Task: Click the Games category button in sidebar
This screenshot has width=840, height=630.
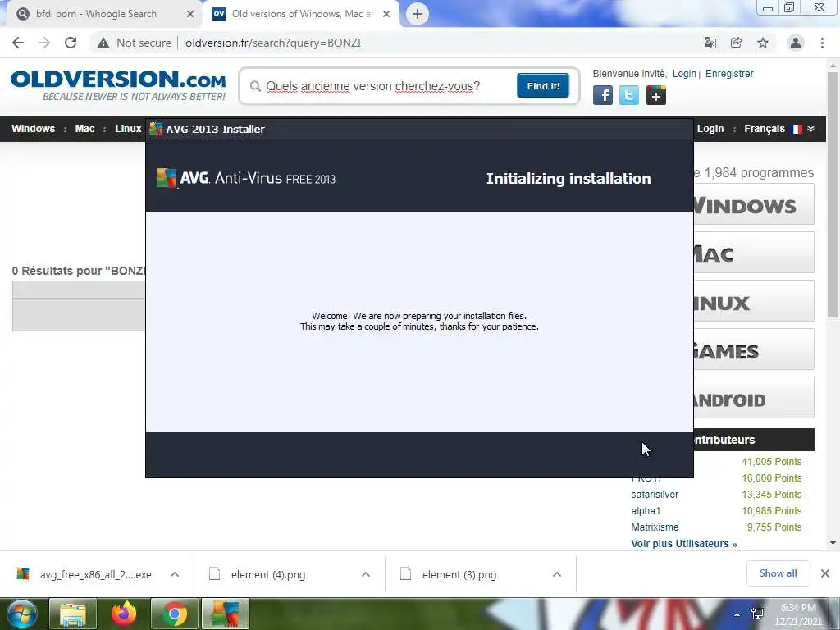Action: tap(754, 349)
